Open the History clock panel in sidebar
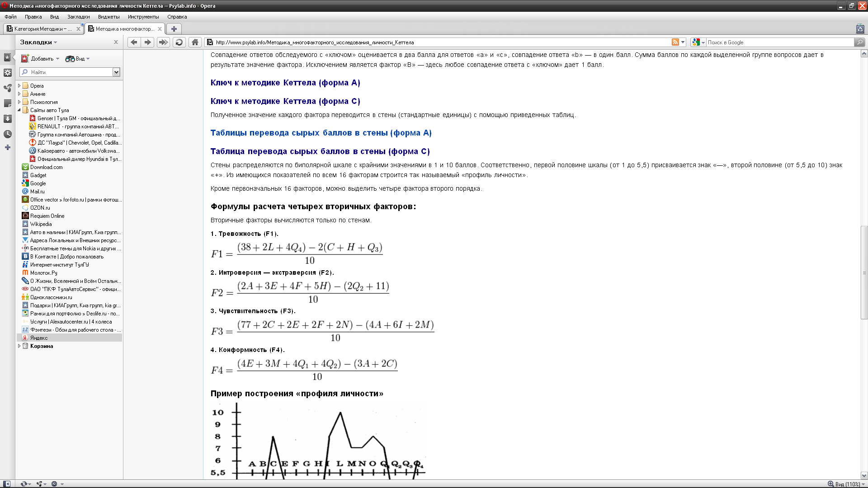This screenshot has width=868, height=488. [8, 134]
